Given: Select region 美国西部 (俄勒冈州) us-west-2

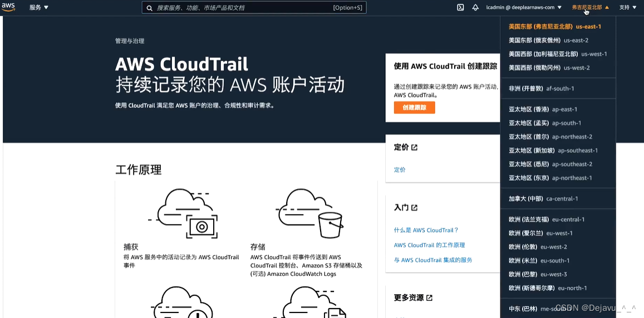Looking at the screenshot, I should coord(549,68).
